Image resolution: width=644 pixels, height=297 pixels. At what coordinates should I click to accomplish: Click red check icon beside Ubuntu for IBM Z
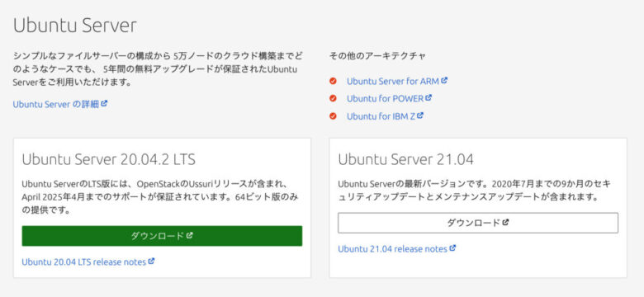click(333, 116)
